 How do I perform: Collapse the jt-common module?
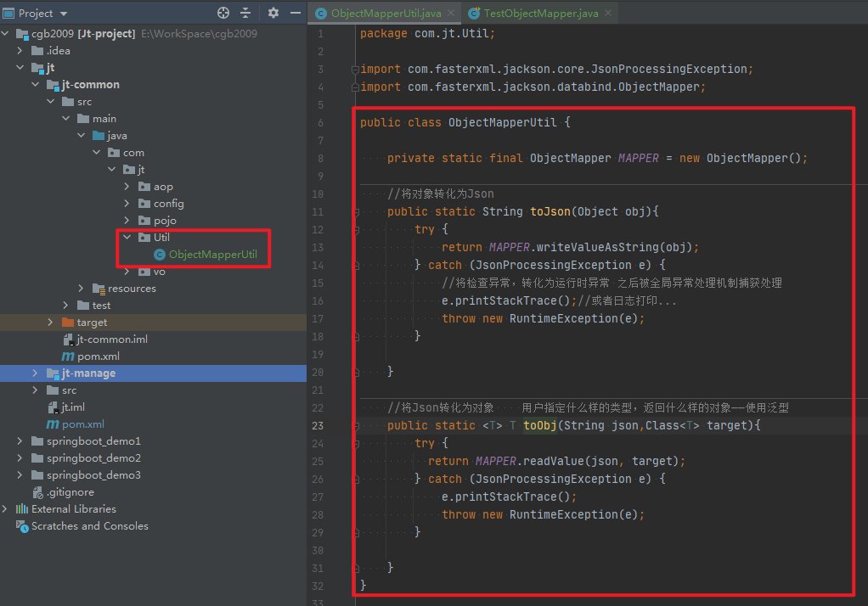coord(36,85)
